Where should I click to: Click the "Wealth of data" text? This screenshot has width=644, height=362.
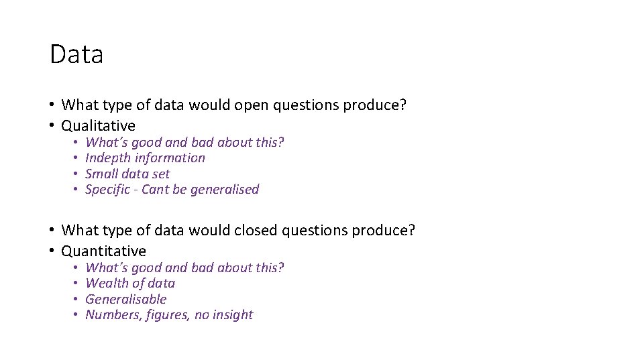pyautogui.click(x=130, y=284)
